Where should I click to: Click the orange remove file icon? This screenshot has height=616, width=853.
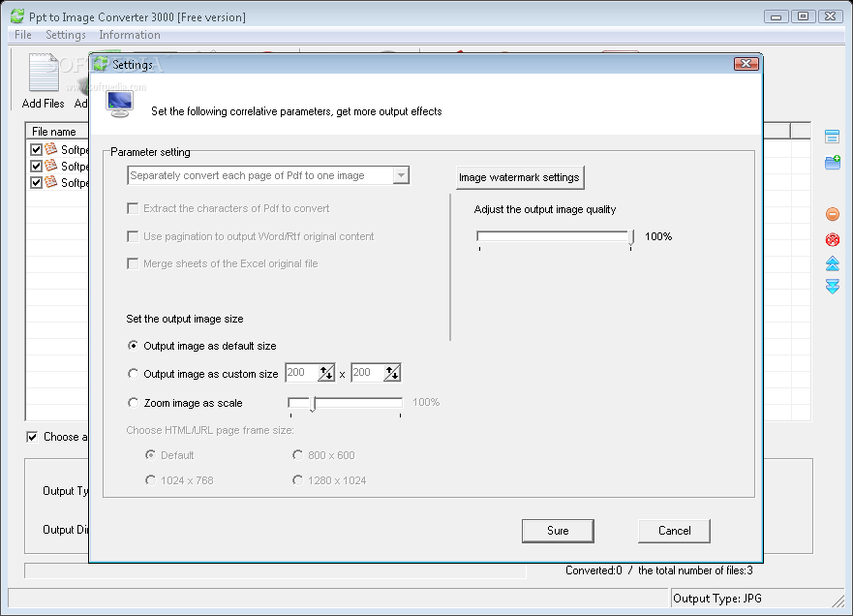click(x=833, y=214)
